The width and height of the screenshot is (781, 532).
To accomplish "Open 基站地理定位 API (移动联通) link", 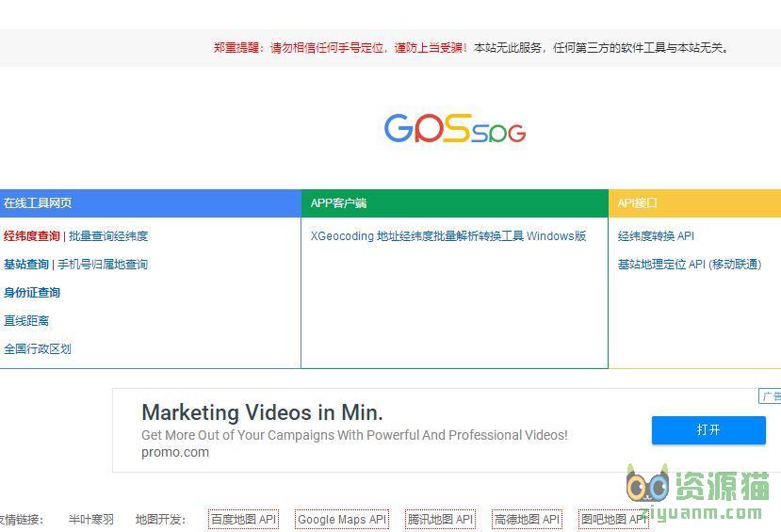I will [690, 265].
